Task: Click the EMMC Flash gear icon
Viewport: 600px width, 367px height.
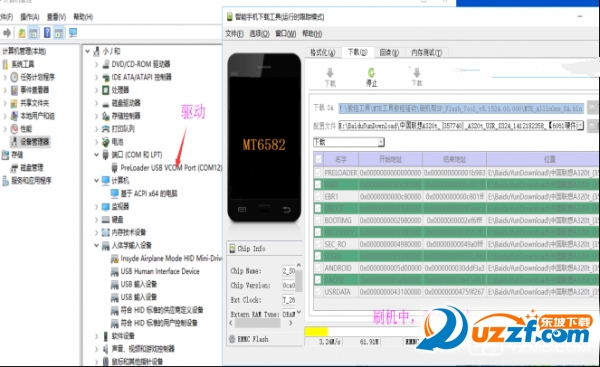Action: click(232, 339)
